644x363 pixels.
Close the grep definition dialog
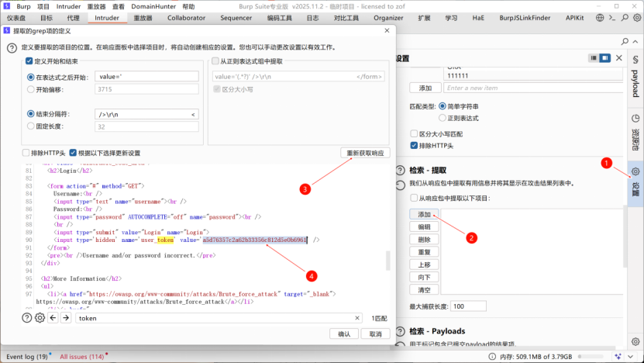387,30
